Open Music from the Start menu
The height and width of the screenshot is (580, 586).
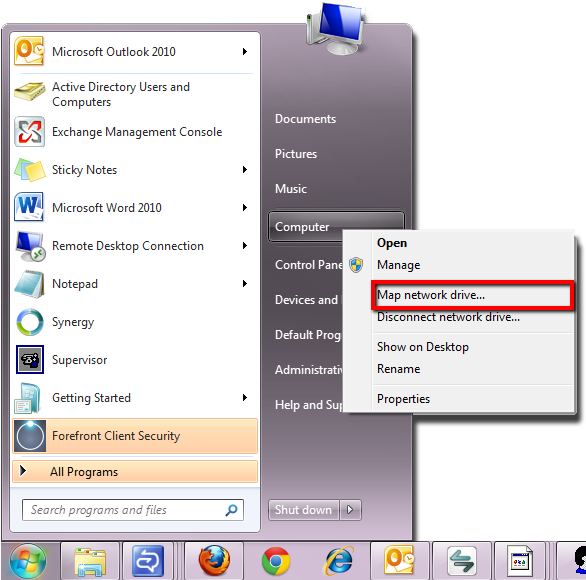(291, 189)
